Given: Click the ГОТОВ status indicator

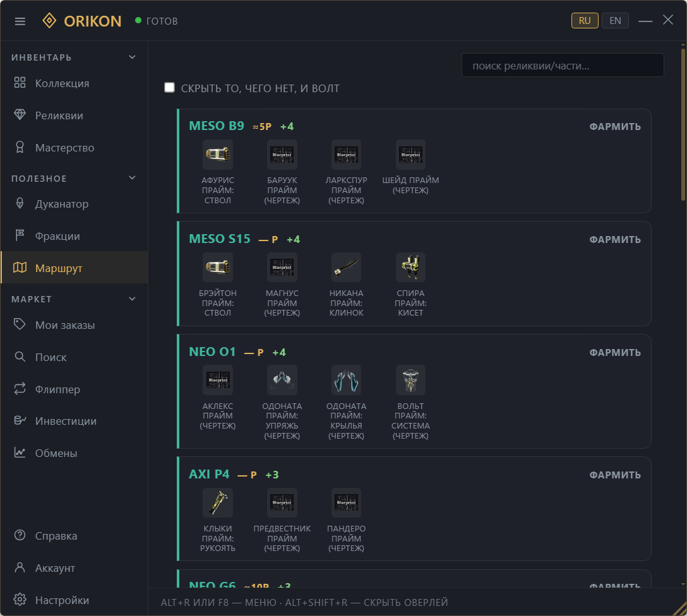Looking at the screenshot, I should coord(157,21).
